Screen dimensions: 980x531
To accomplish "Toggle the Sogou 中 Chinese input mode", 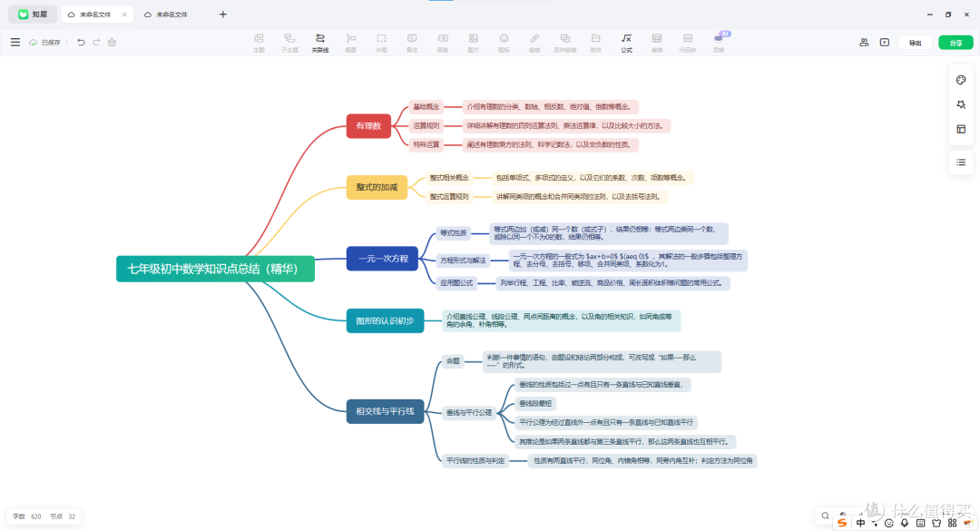I will [x=861, y=523].
